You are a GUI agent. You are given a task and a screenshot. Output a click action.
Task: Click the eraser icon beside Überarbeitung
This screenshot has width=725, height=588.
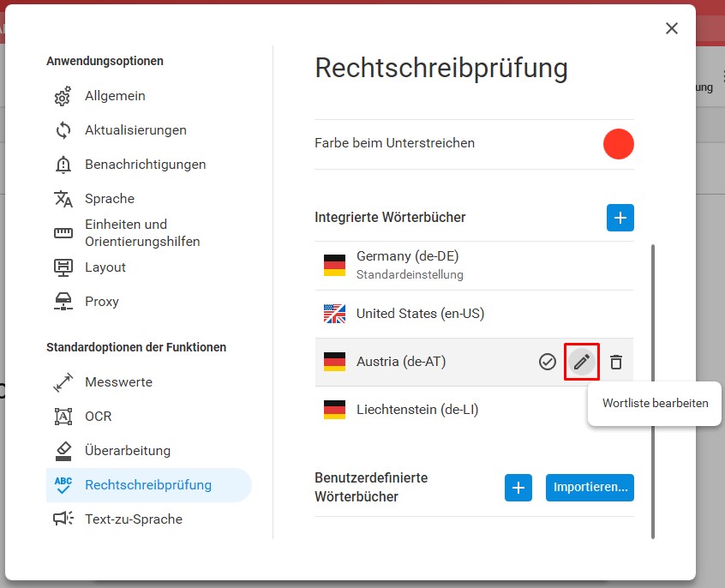point(63,451)
